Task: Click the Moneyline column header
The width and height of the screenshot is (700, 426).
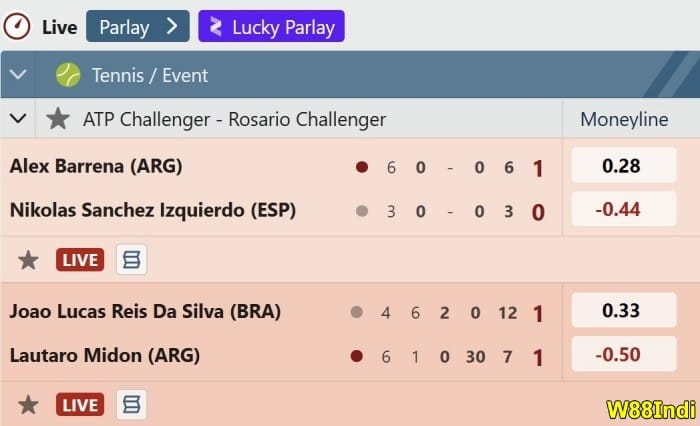Action: 624,119
